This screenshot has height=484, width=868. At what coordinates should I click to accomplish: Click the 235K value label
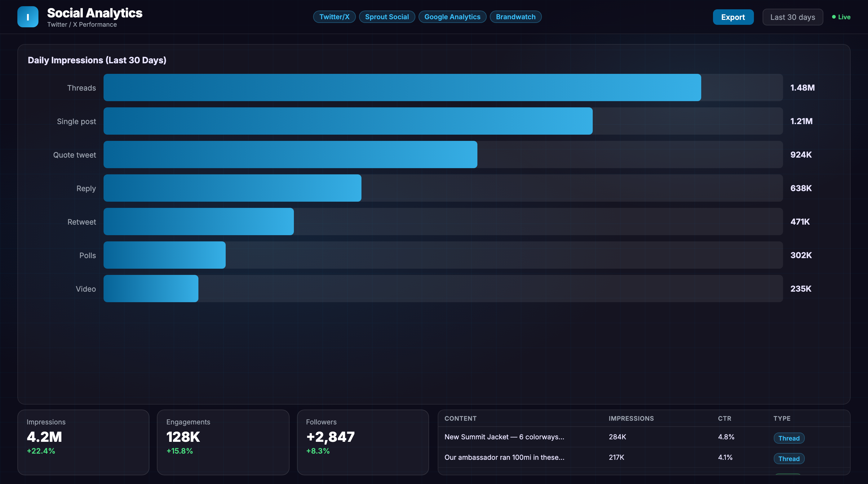(x=801, y=289)
